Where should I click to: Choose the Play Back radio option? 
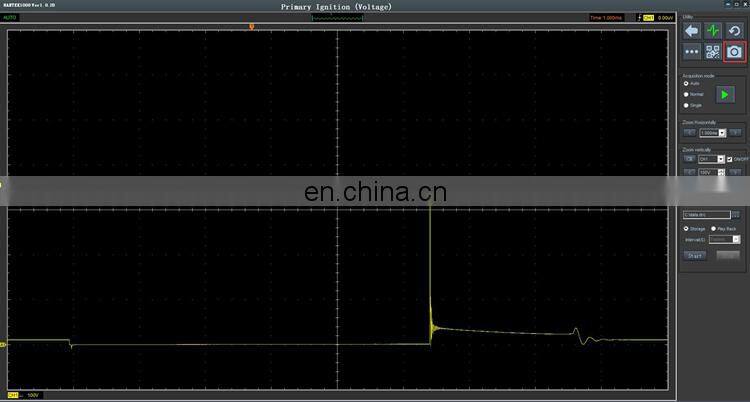[714, 228]
